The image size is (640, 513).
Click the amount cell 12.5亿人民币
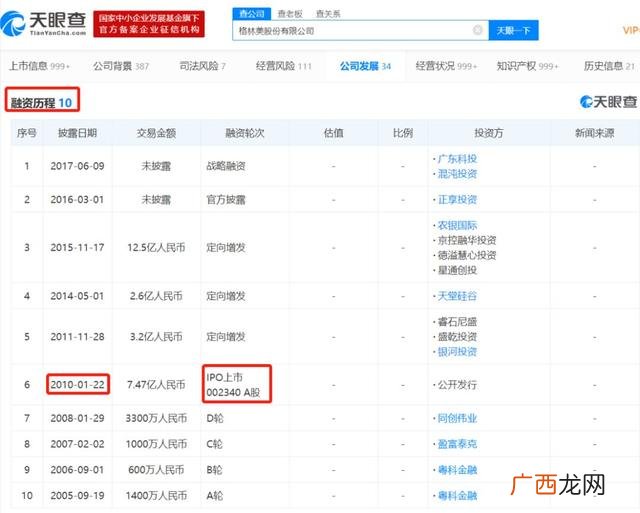pyautogui.click(x=156, y=247)
